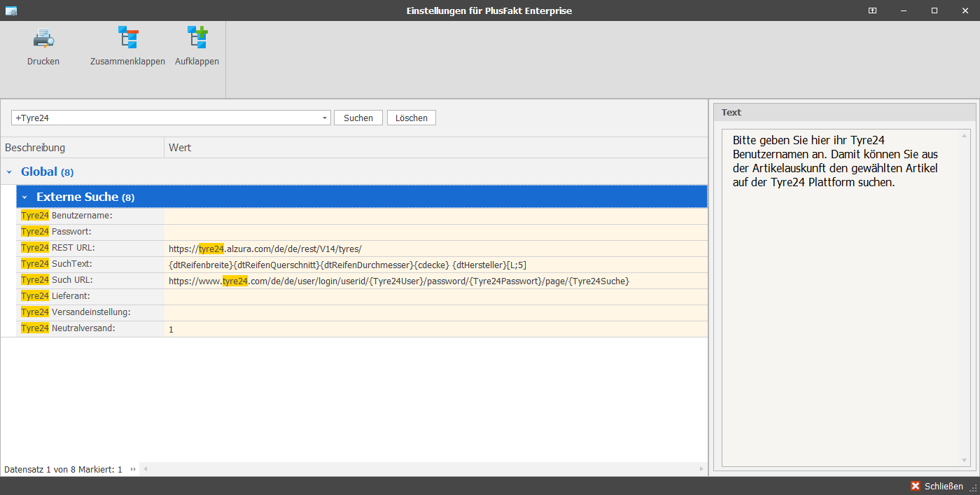Click horizontal scrollbar left arrow
980x495 pixels.
(x=145, y=469)
